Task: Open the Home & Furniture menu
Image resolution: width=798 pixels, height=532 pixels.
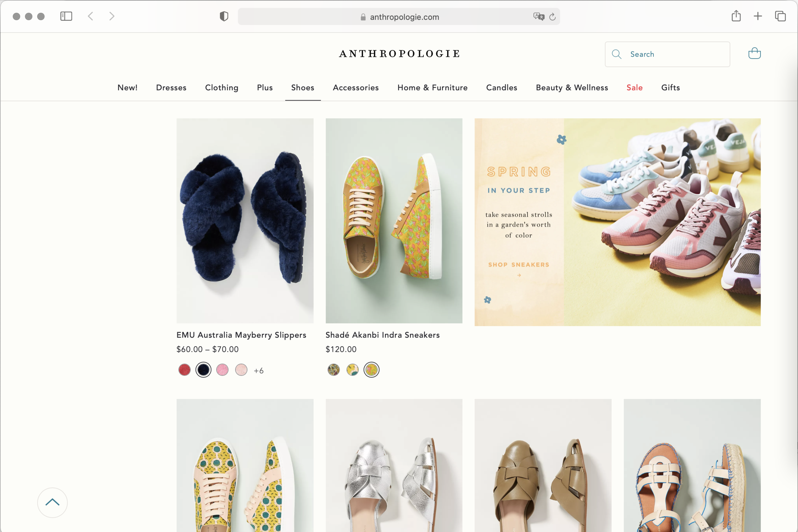Action: tap(432, 87)
